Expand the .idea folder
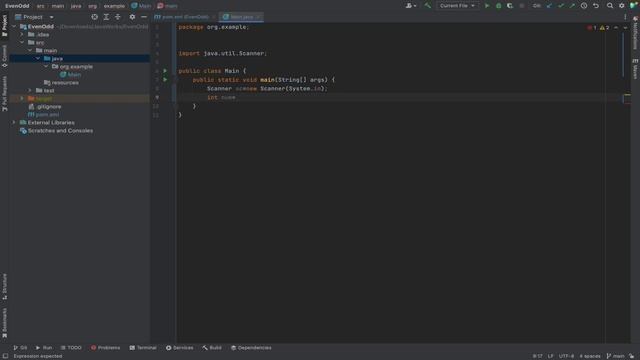Viewport: 640px width, 360px height. tap(22, 35)
